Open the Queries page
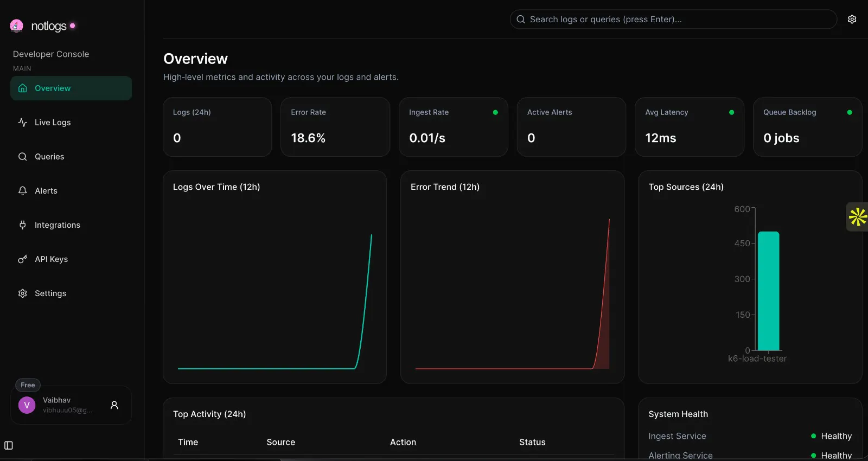The image size is (868, 461). (71, 156)
